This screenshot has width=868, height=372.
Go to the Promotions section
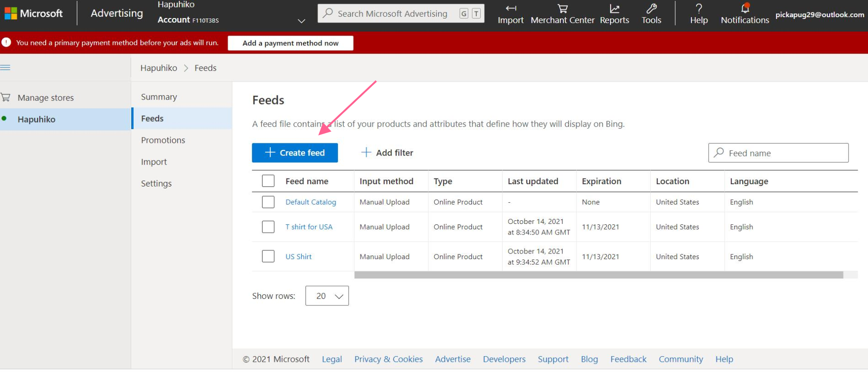pyautogui.click(x=163, y=140)
